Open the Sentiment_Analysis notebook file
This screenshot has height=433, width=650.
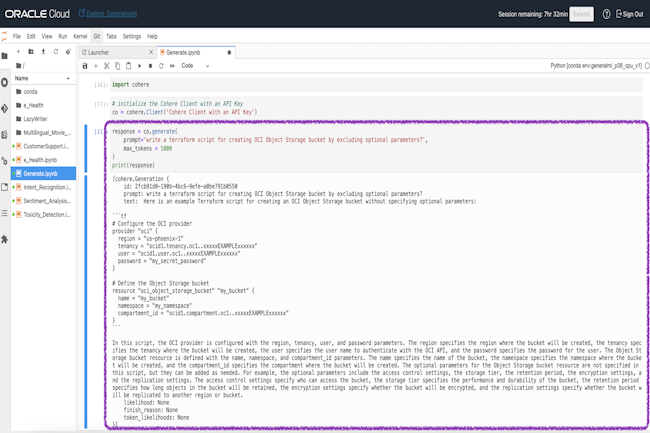(43, 201)
